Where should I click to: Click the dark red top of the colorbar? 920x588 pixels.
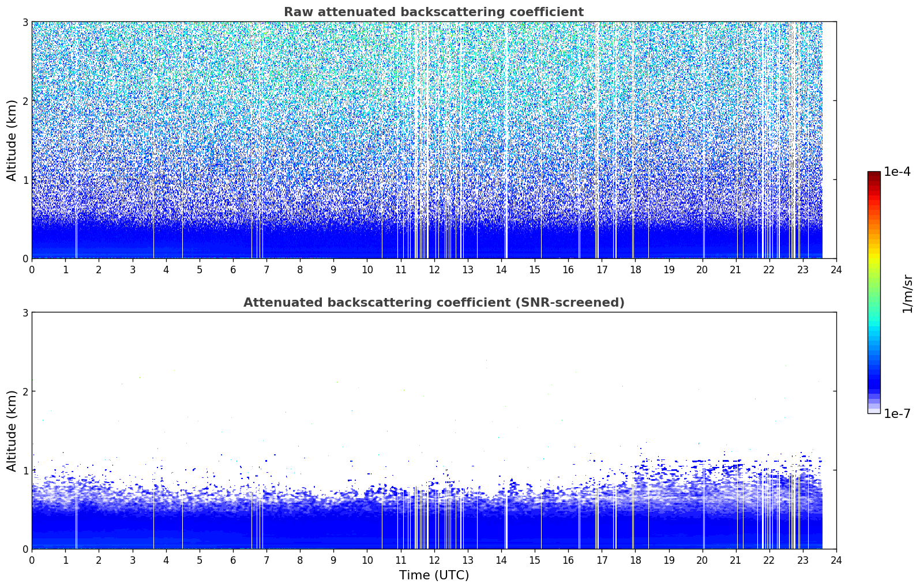click(x=874, y=175)
